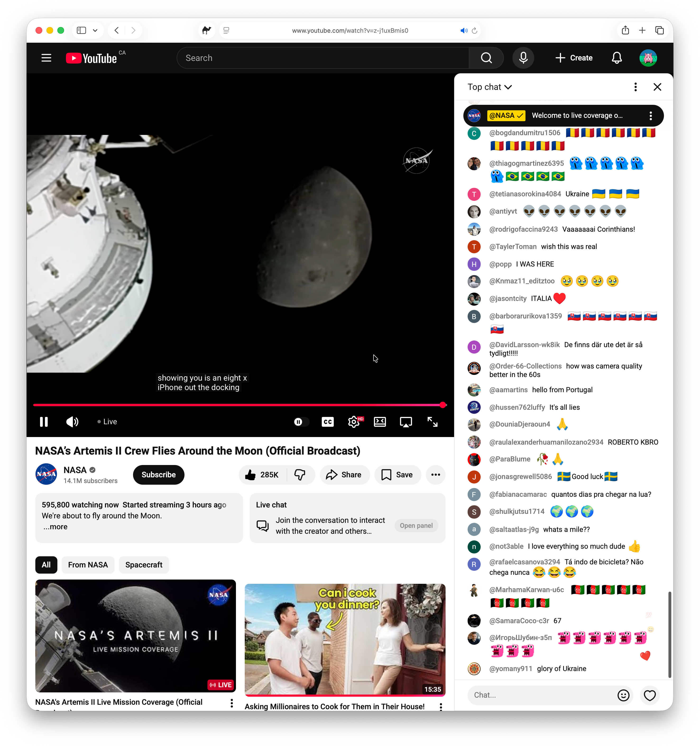Screen dimensions: 700x746
Task: Open Safari Reader page icon
Action: click(x=226, y=30)
